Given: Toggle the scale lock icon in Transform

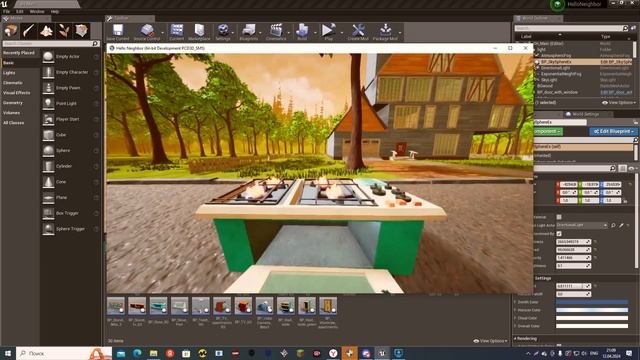Looking at the screenshot, I should 625,200.
